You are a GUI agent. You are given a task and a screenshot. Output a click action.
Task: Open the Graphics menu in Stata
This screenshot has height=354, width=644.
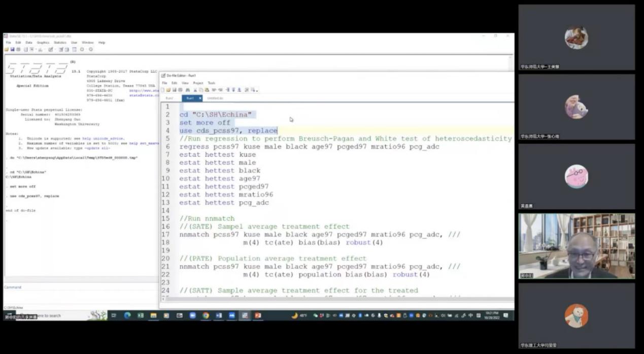pyautogui.click(x=43, y=43)
